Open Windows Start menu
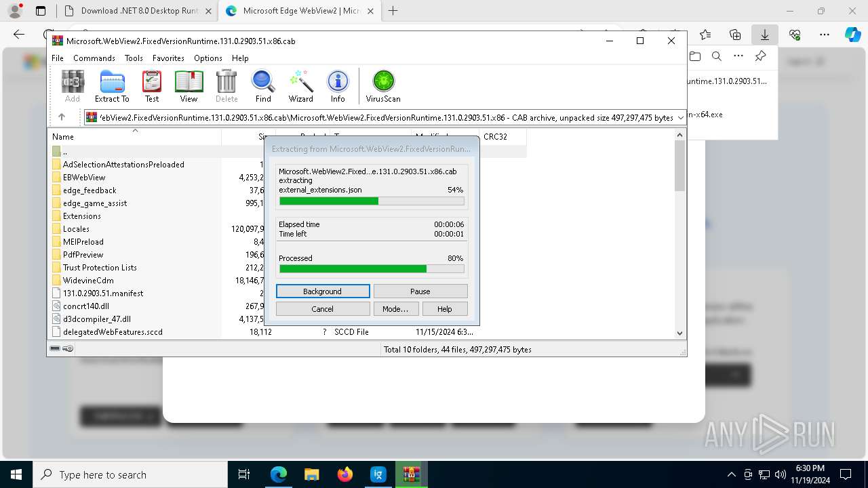The width and height of the screenshot is (868, 488). [16, 474]
